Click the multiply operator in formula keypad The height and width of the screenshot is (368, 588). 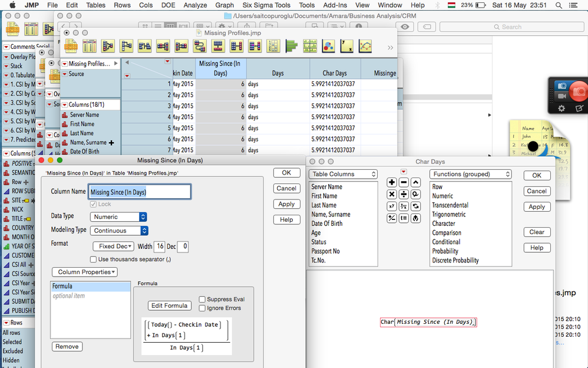(391, 194)
